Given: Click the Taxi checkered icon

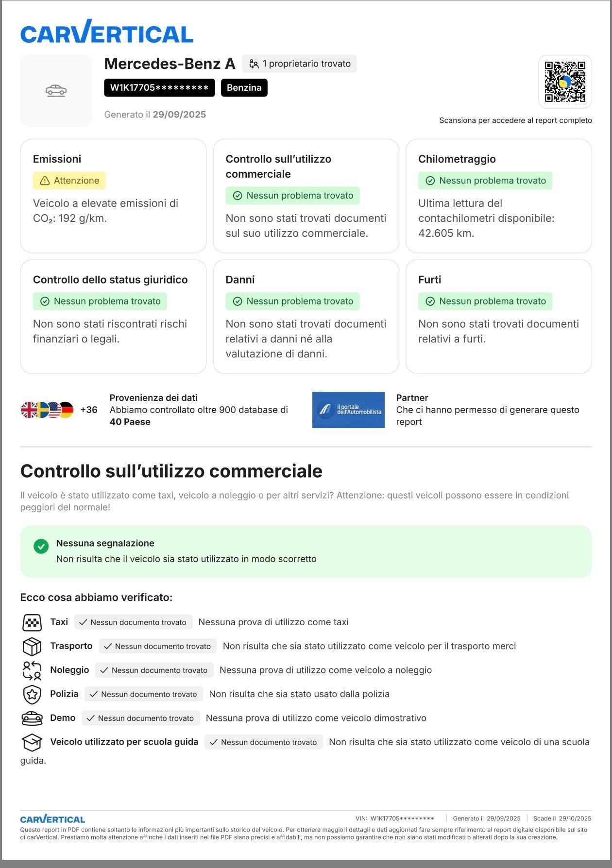Looking at the screenshot, I should pos(32,622).
